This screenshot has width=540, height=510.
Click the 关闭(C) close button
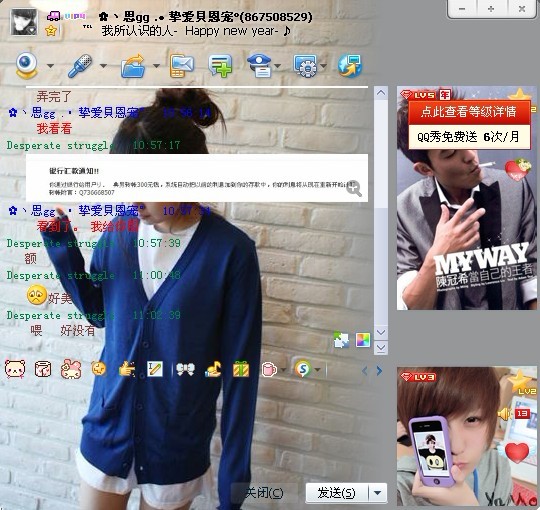(x=264, y=493)
